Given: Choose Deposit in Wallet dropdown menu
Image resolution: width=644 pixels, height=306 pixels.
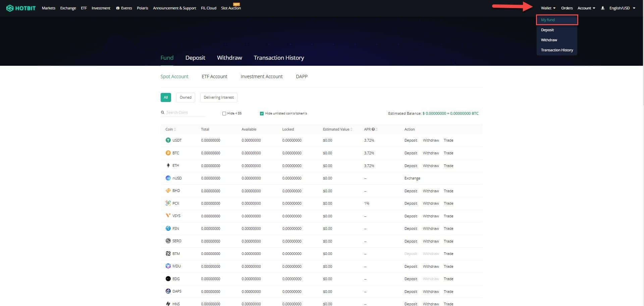Looking at the screenshot, I should coord(547,30).
